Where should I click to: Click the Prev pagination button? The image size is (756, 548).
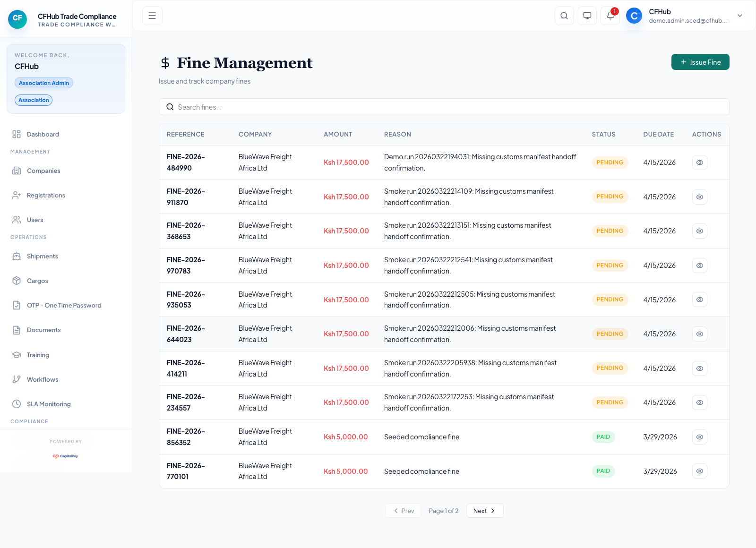coord(404,511)
